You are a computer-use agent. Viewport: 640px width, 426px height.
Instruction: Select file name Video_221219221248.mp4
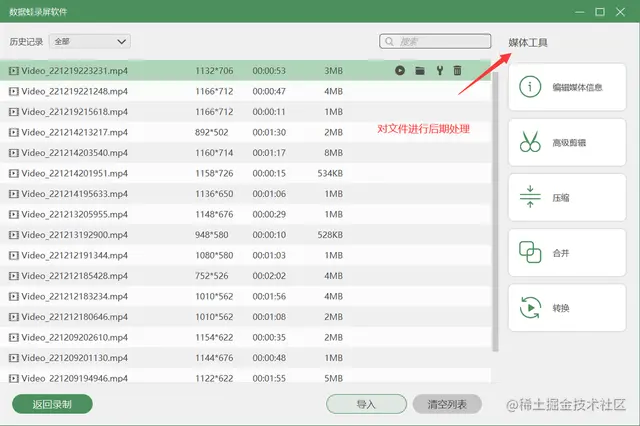pyautogui.click(x=74, y=91)
